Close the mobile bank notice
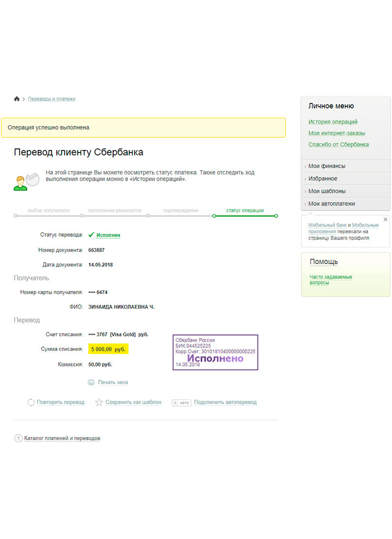Screen dimensions: 392x539 pos(386,220)
